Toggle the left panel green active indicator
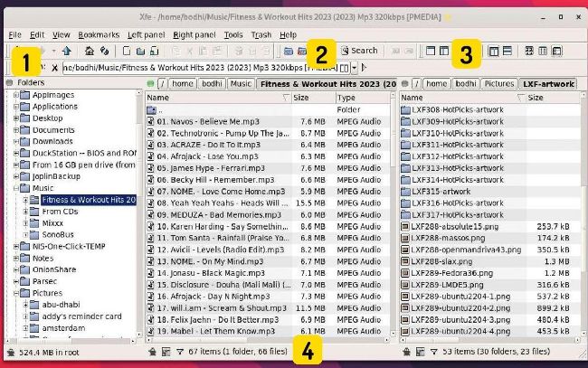This screenshot has height=368, width=588. pyautogui.click(x=151, y=83)
